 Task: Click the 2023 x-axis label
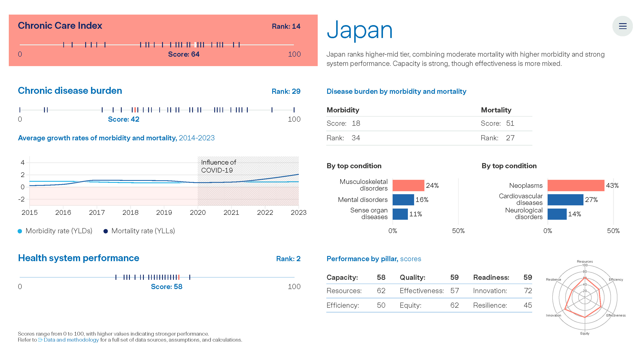[x=299, y=213]
